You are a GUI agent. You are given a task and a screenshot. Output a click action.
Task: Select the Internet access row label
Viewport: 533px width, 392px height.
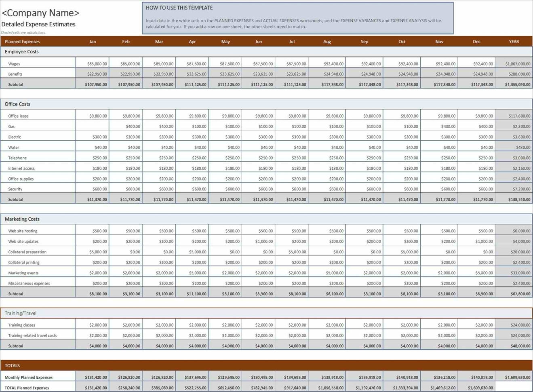click(21, 168)
